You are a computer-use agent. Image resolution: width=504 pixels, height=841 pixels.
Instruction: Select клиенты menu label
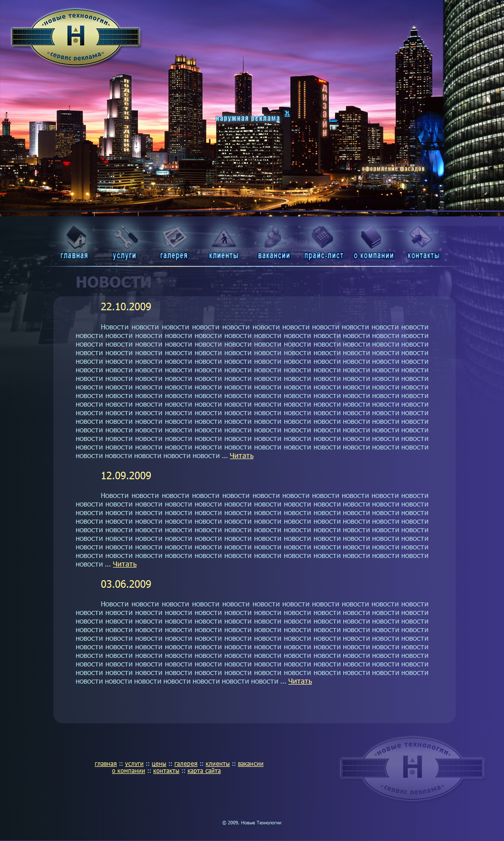coord(224,256)
